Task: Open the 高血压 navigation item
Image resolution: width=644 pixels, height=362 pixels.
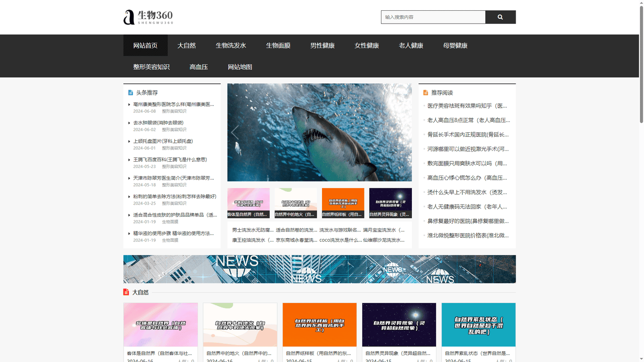Action: point(199,67)
